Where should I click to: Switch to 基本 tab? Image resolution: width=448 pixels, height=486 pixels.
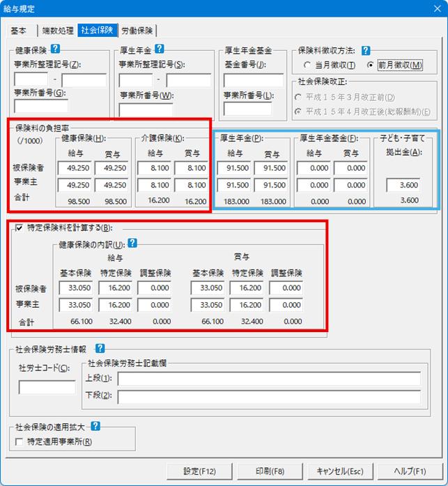19,31
